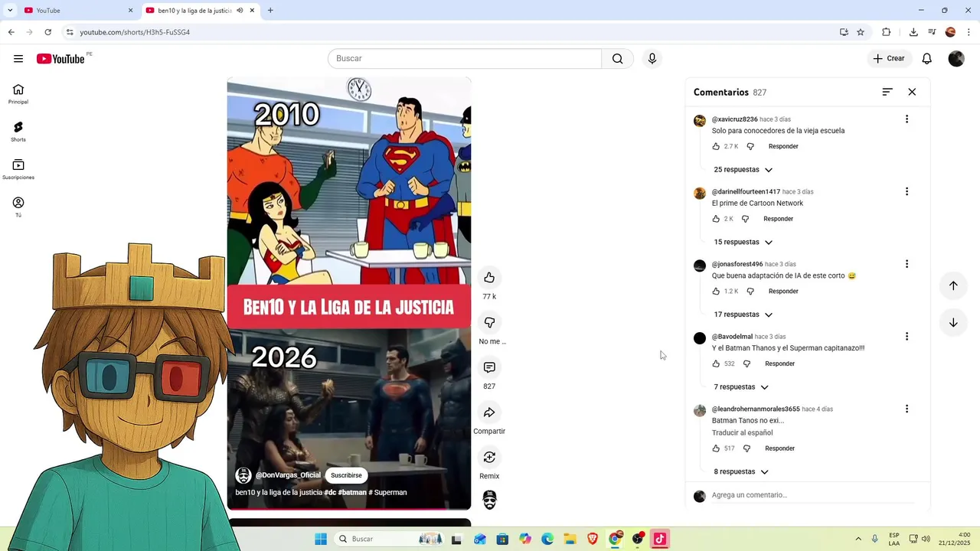Expand 8 respuestas
Viewport: 980px width, 551px height.
tap(740, 472)
